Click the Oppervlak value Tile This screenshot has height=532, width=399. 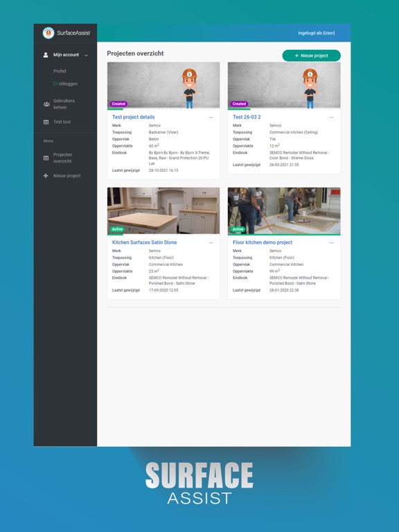point(272,139)
